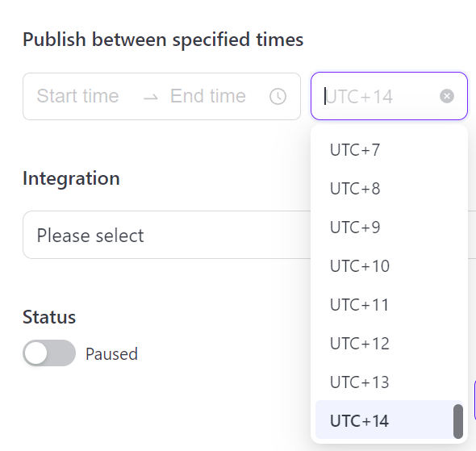Click the 'Publish between specified times' heading

click(163, 40)
